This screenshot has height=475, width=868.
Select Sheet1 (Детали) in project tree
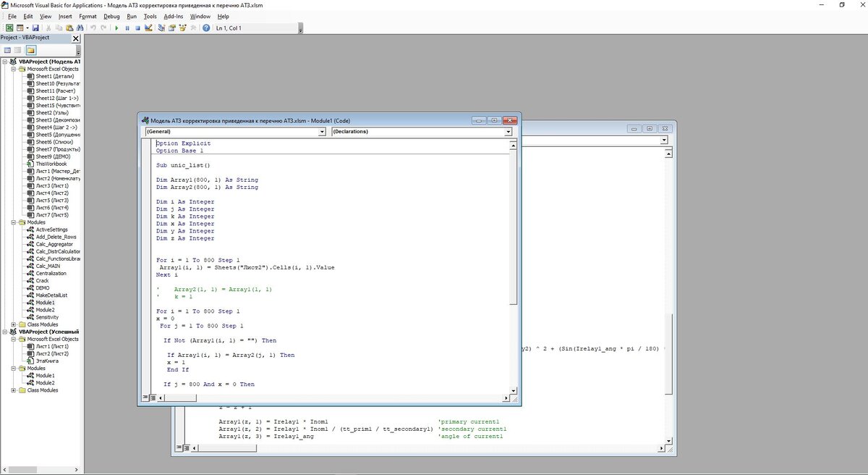pos(54,76)
